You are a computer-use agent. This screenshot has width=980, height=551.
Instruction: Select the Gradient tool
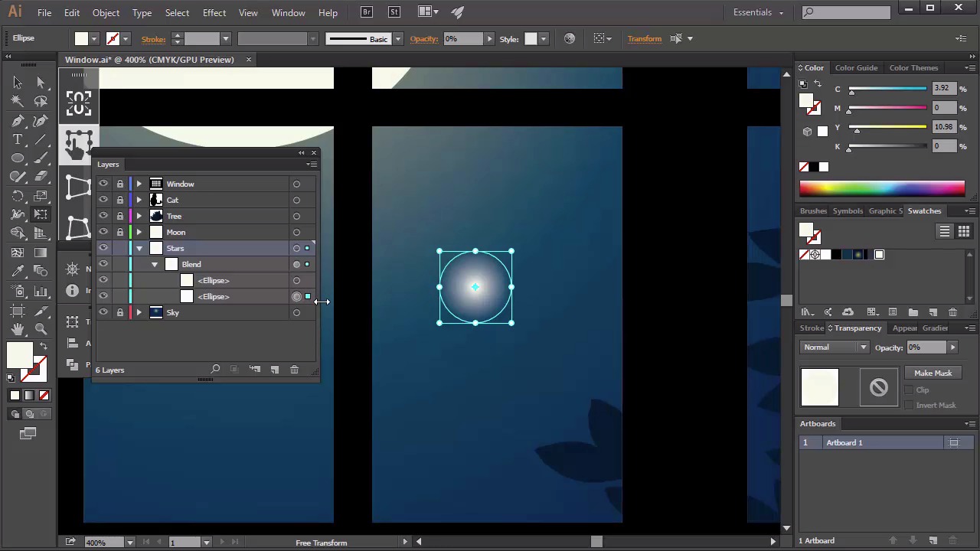coord(41,253)
